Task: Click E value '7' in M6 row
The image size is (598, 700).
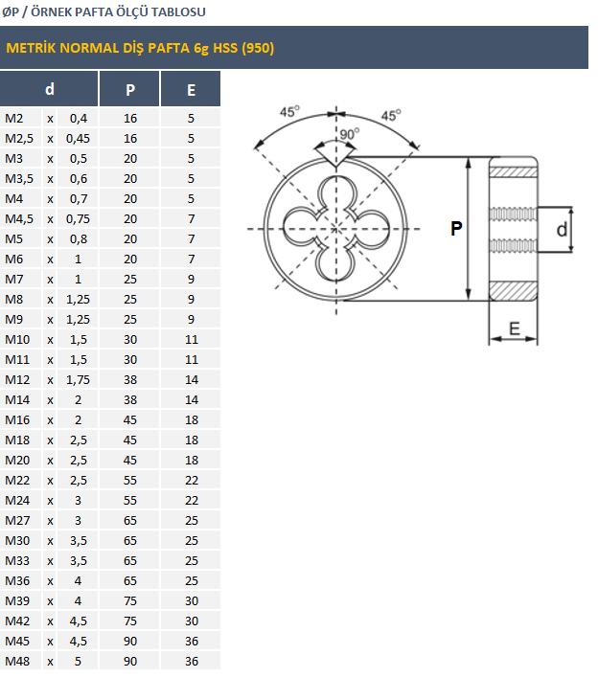Action: click(x=192, y=259)
